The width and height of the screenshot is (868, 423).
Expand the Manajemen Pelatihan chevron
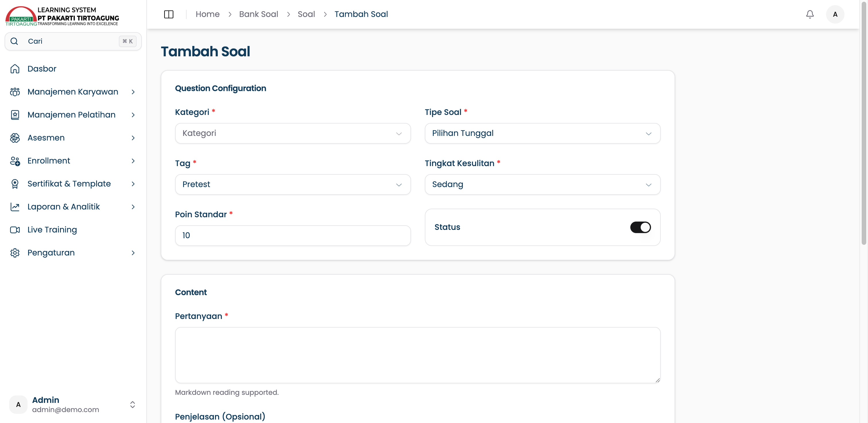[133, 115]
